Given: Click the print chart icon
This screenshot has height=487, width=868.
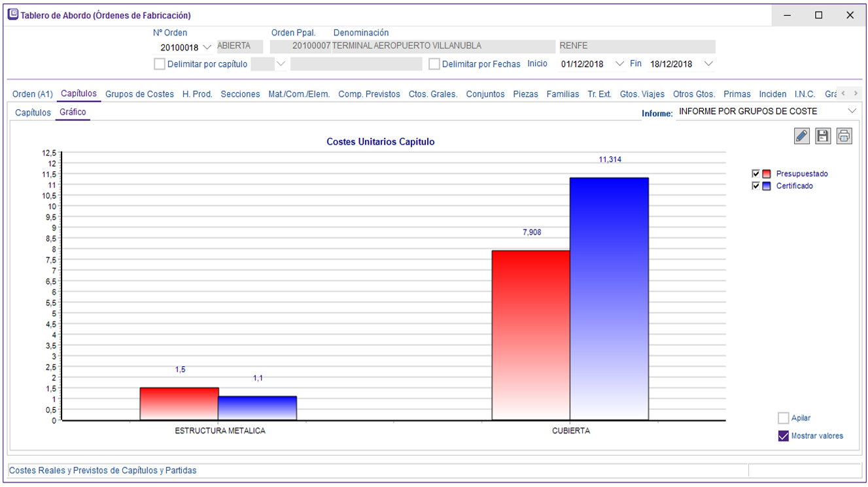Looking at the screenshot, I should point(844,136).
